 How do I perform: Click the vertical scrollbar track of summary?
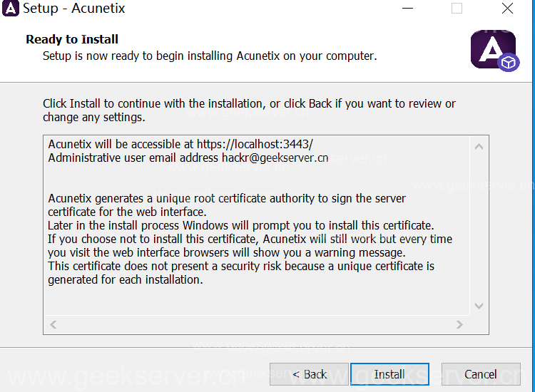coord(479,228)
